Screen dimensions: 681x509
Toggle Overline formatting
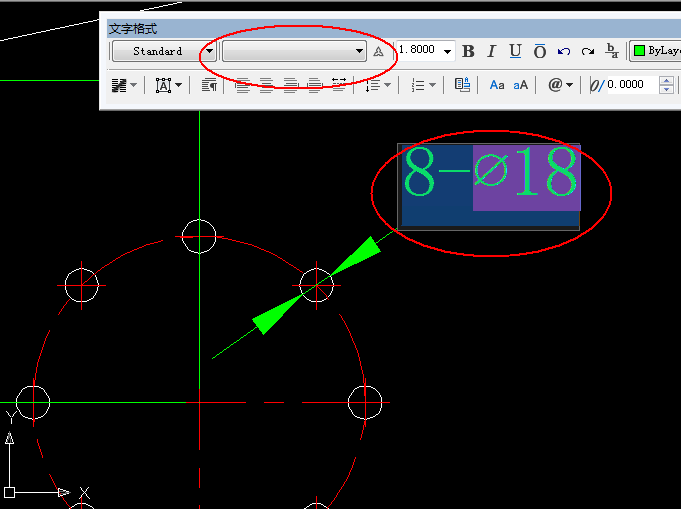(539, 51)
